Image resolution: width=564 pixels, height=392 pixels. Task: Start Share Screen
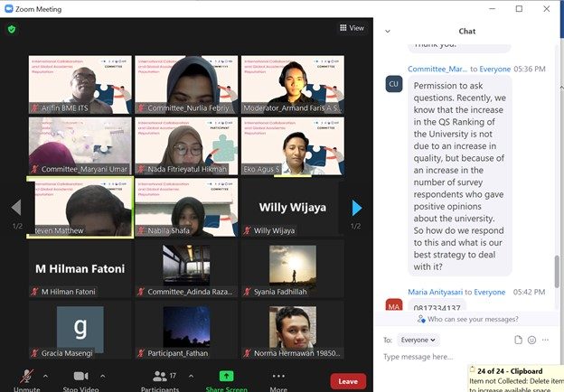pyautogui.click(x=226, y=378)
